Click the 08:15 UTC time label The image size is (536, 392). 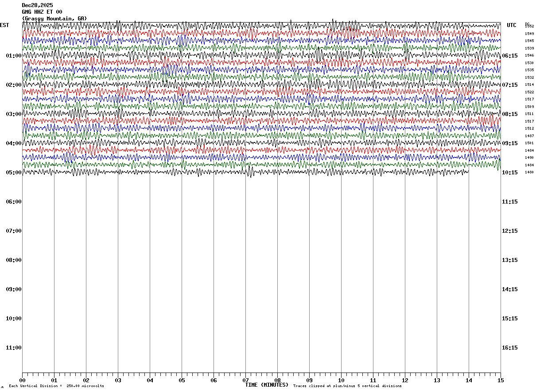[510, 114]
